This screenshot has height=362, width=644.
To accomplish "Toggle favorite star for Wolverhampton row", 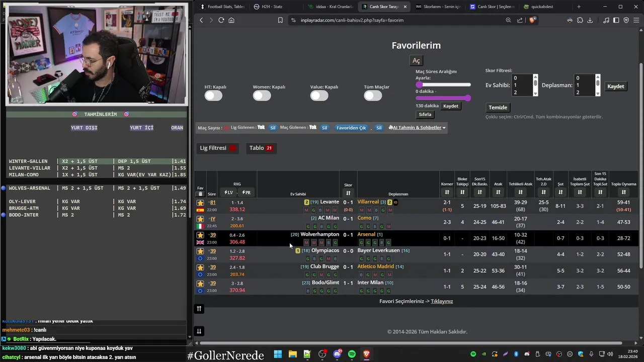I will click(200, 235).
